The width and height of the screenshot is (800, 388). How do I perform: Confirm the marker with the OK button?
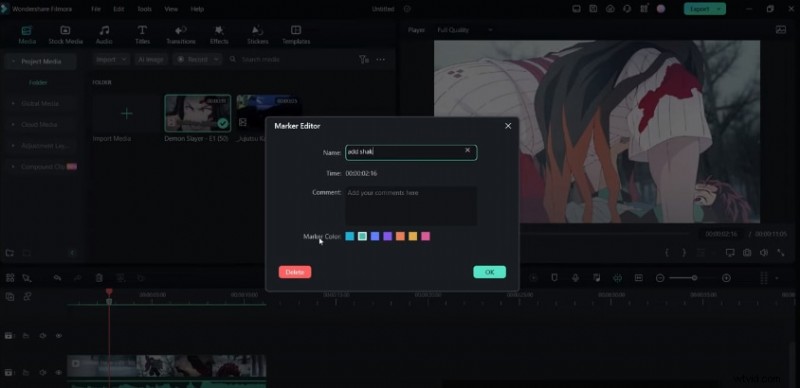pos(490,272)
